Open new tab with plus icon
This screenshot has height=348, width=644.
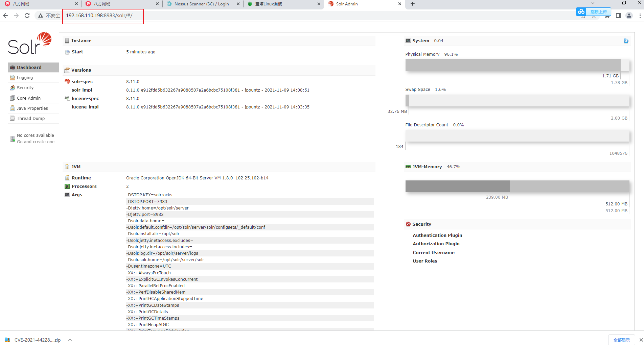pos(412,4)
